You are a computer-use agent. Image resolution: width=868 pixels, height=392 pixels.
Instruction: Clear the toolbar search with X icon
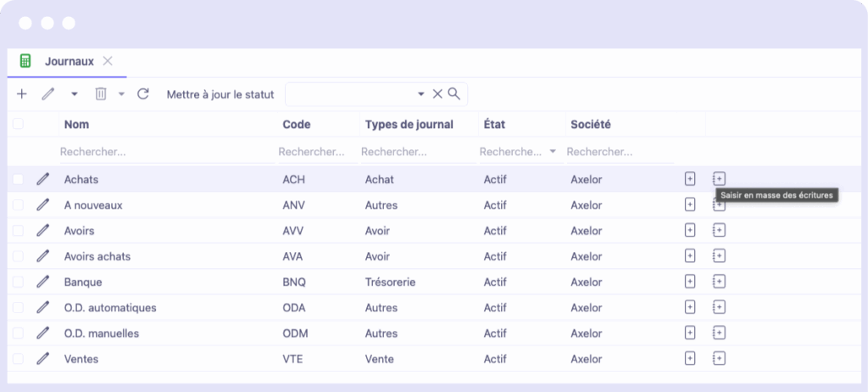(x=437, y=94)
